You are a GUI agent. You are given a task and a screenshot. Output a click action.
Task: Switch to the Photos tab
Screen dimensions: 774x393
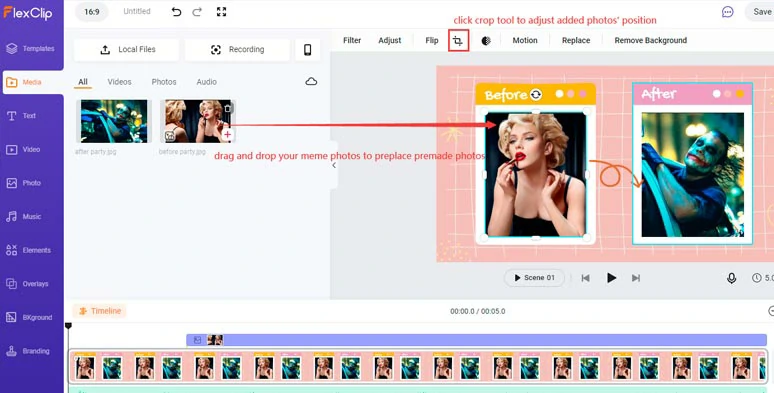tap(164, 82)
